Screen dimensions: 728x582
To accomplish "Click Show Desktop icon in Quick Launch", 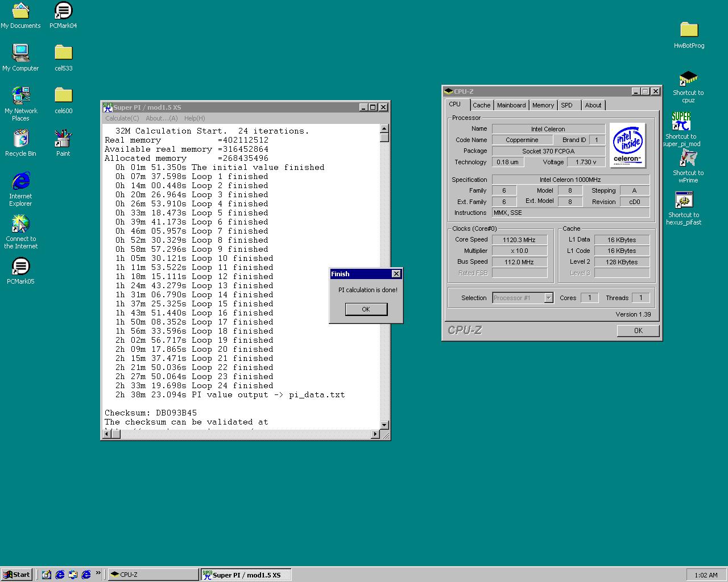I will click(x=46, y=575).
